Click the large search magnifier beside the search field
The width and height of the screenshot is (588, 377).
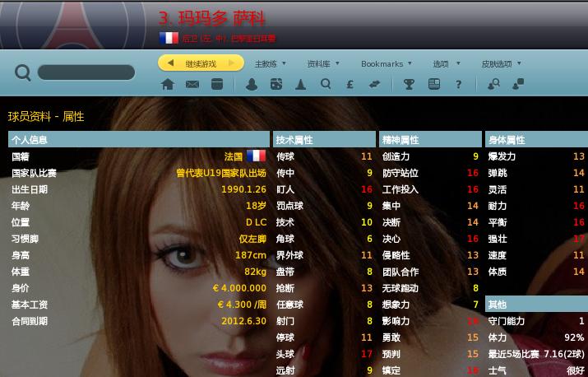coord(23,72)
